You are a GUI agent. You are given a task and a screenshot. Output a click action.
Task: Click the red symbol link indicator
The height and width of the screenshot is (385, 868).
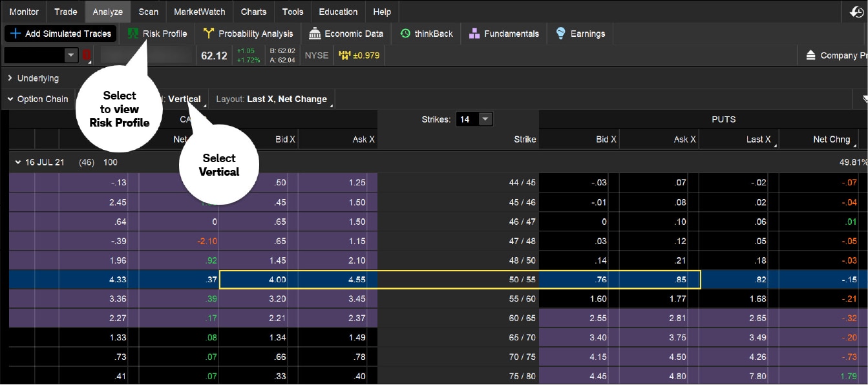(87, 56)
